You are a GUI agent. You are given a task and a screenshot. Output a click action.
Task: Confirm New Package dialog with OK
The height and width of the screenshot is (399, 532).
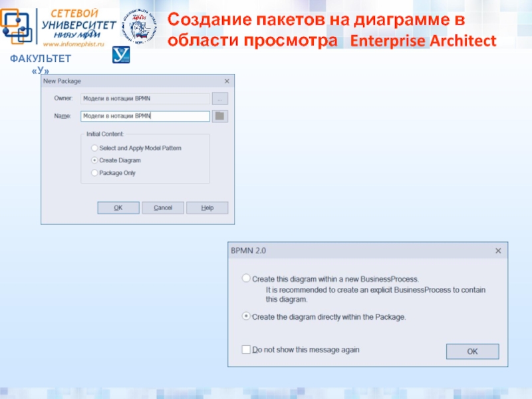tap(118, 207)
